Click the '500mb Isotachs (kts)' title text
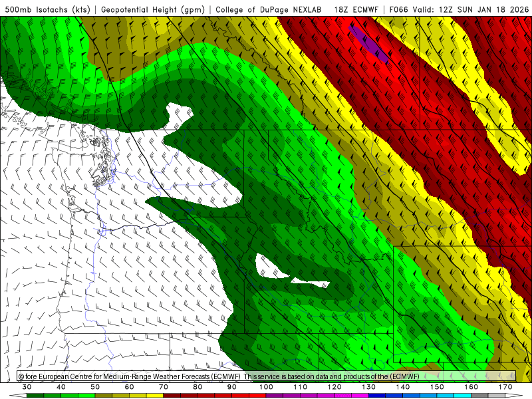The height and width of the screenshot is (399, 532). coord(47,9)
